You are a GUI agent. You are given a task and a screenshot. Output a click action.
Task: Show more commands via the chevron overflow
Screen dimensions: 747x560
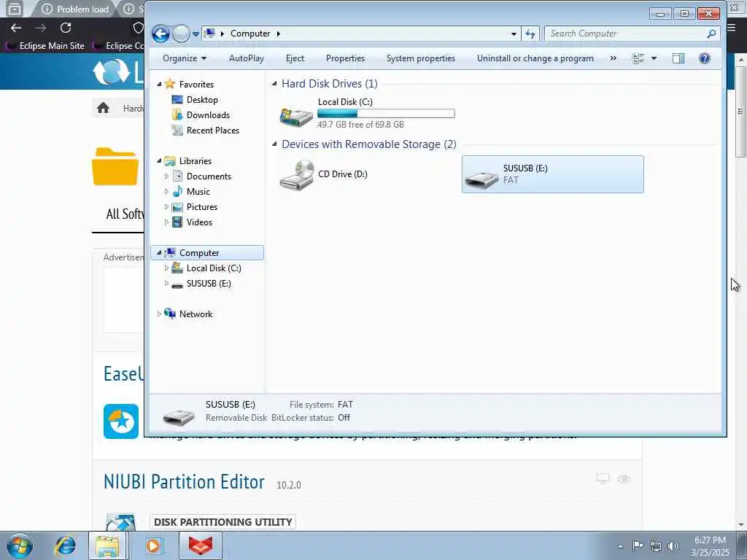click(x=613, y=58)
